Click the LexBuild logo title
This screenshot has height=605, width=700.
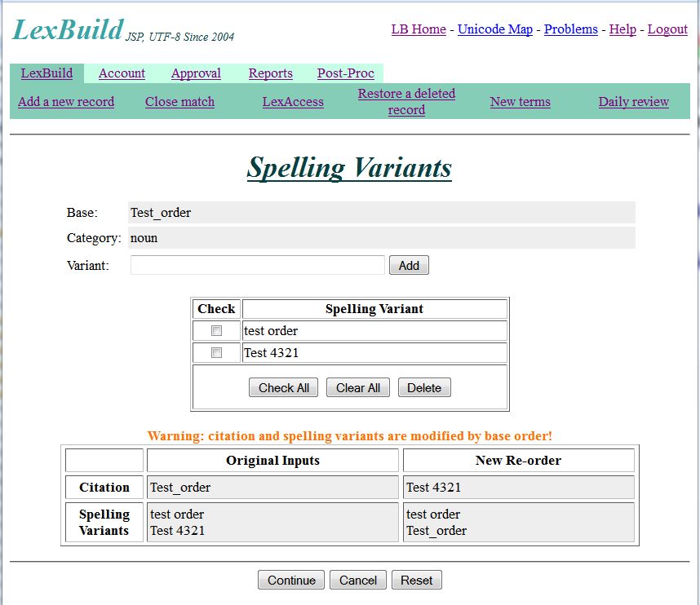coord(68,29)
